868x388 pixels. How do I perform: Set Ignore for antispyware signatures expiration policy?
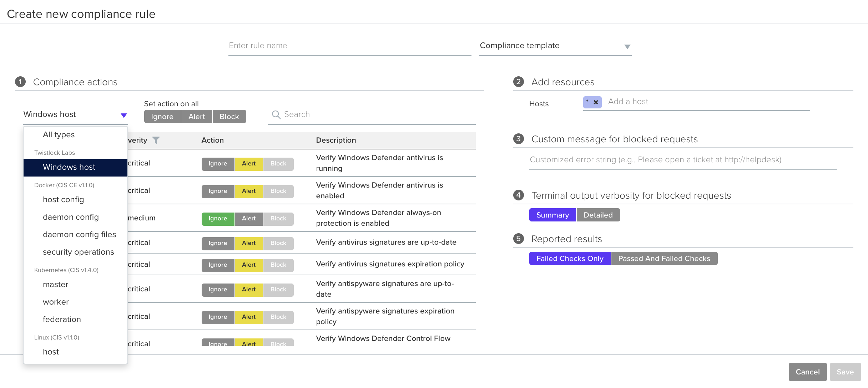coord(218,317)
